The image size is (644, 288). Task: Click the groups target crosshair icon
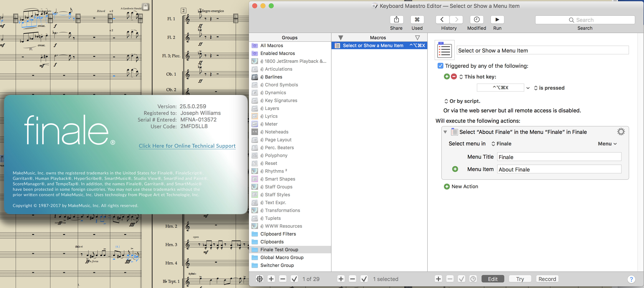point(259,279)
